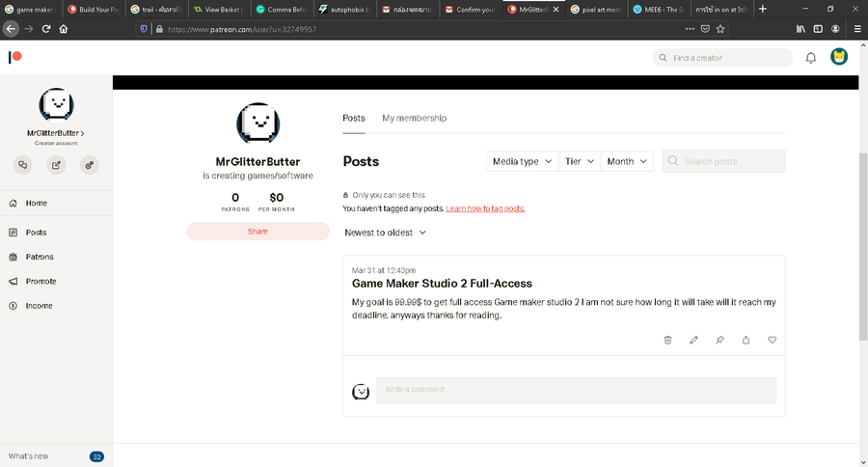Open Game Maker Studio 2 Full-Access post title
Viewport: 868px width, 467px height.
tap(442, 283)
